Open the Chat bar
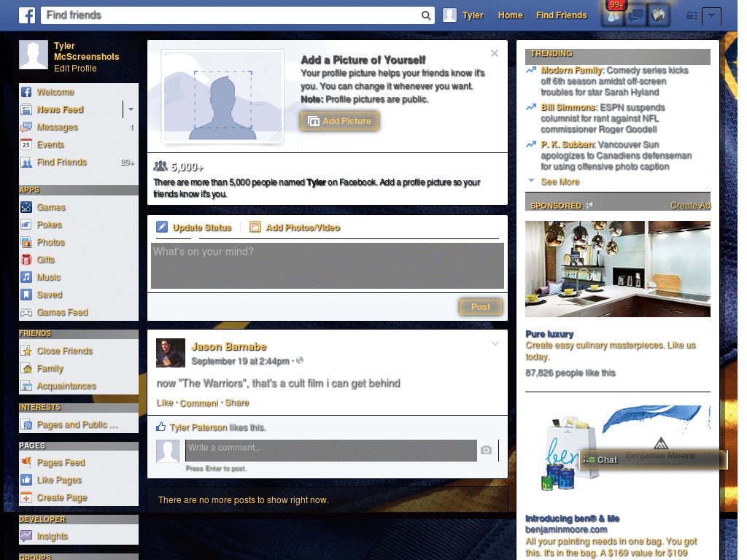This screenshot has height=560, width=747. click(653, 459)
